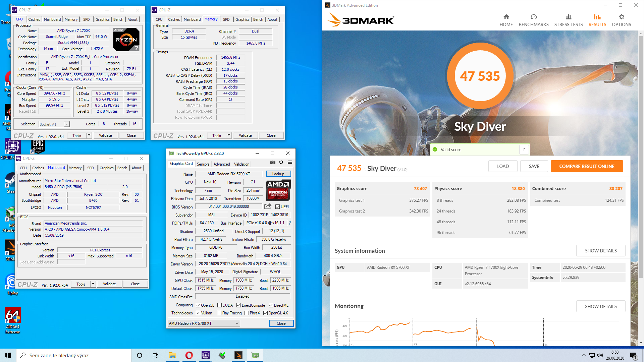
Task: Open the notification center icon
Action: 633,355
